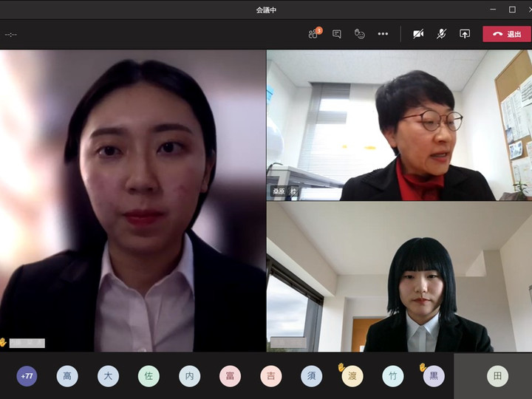Select the top-right video of woman with glasses
This screenshot has height=399, width=532.
[399, 126]
